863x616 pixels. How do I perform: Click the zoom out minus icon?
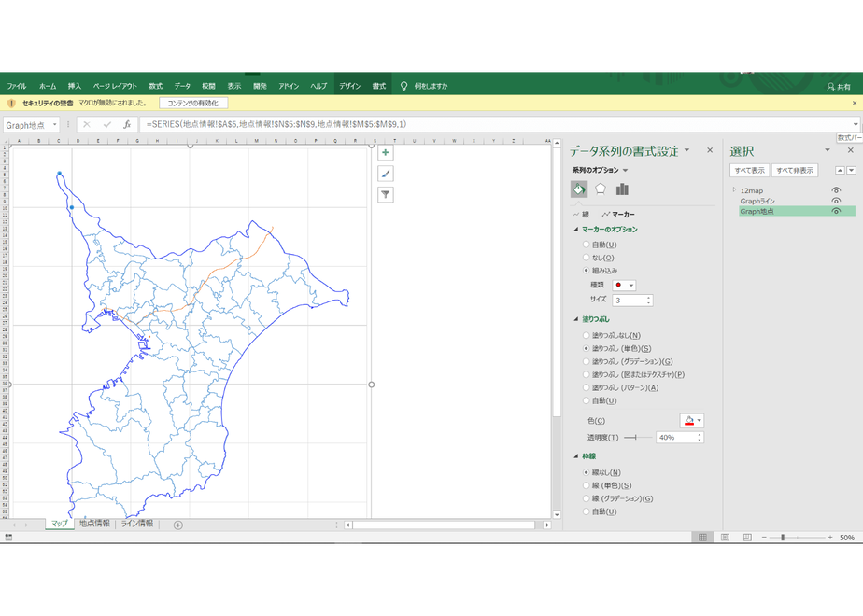coord(764,538)
